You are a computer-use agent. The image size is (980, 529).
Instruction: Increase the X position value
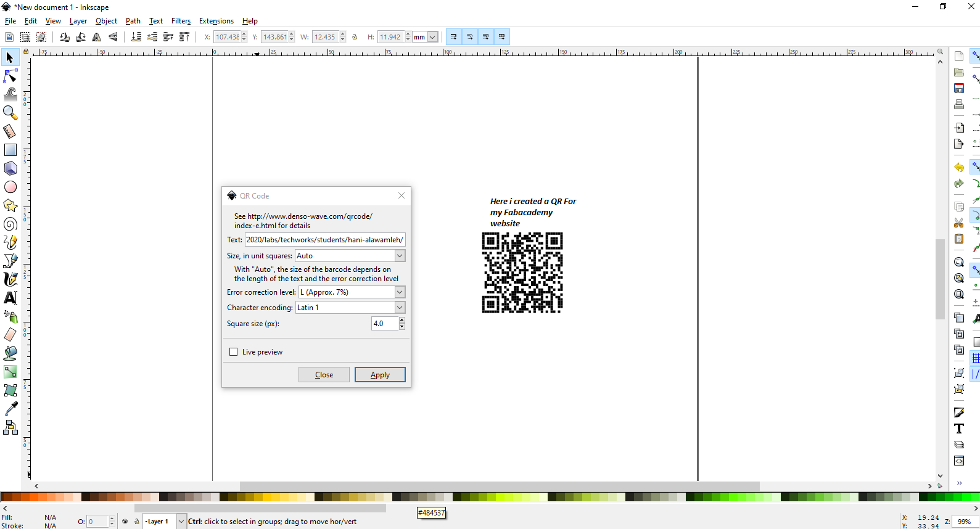pos(244,35)
